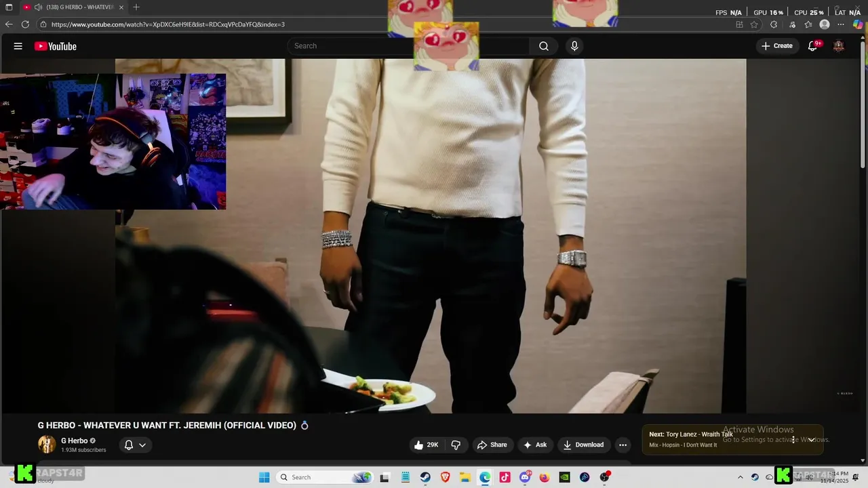Click the media add toolbar icon
Screen dimensions: 868x488
coord(791,24)
